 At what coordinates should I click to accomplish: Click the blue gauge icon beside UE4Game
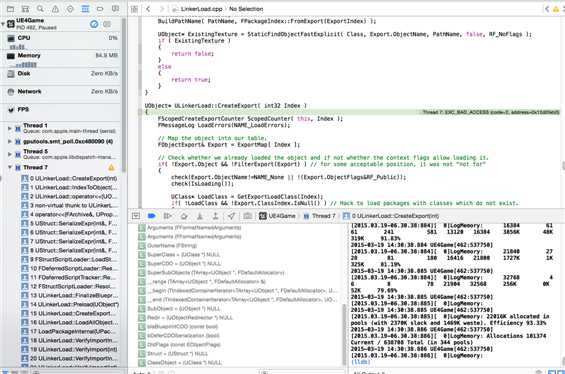(x=94, y=24)
